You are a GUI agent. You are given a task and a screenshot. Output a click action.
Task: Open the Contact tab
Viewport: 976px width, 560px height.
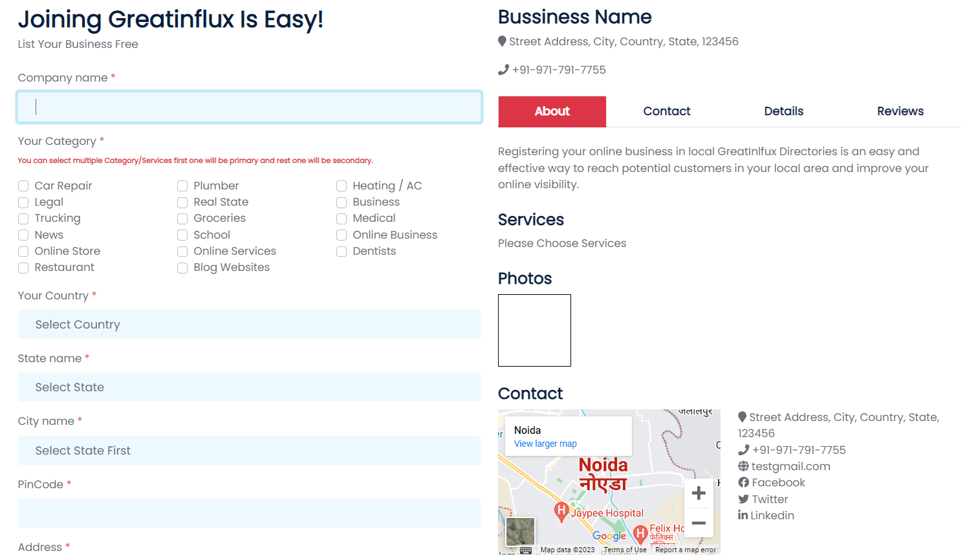point(667,111)
